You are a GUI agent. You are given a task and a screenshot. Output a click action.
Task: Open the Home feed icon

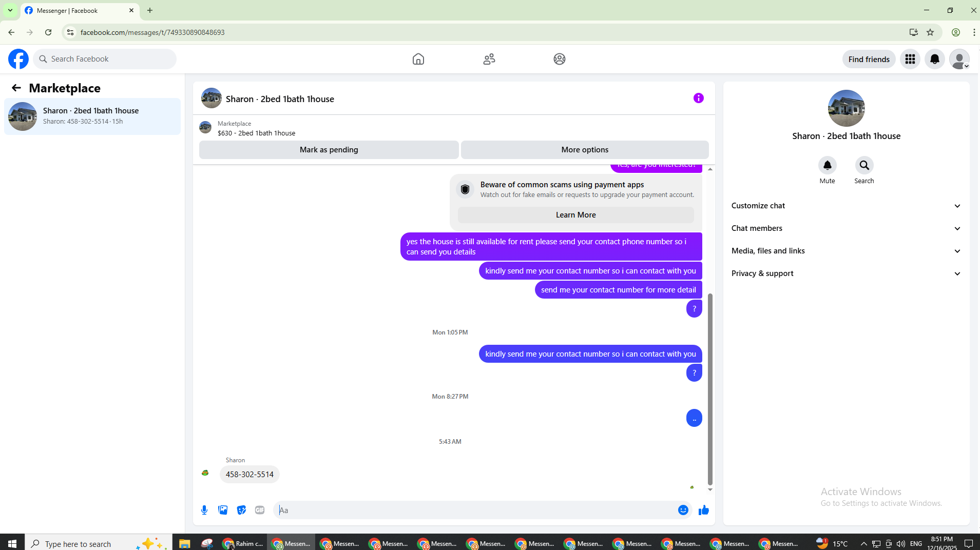[418, 59]
